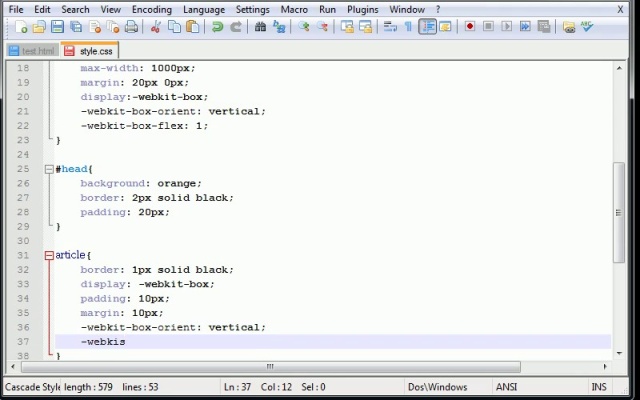Screen dimensions: 640x400
Task: Save the recorded macro icon
Action: [544, 27]
